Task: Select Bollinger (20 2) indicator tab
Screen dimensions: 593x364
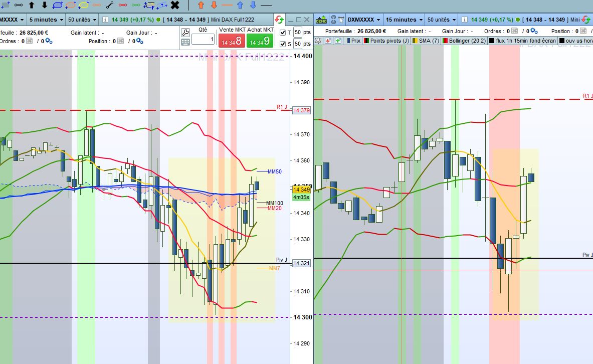Action: 464,41
